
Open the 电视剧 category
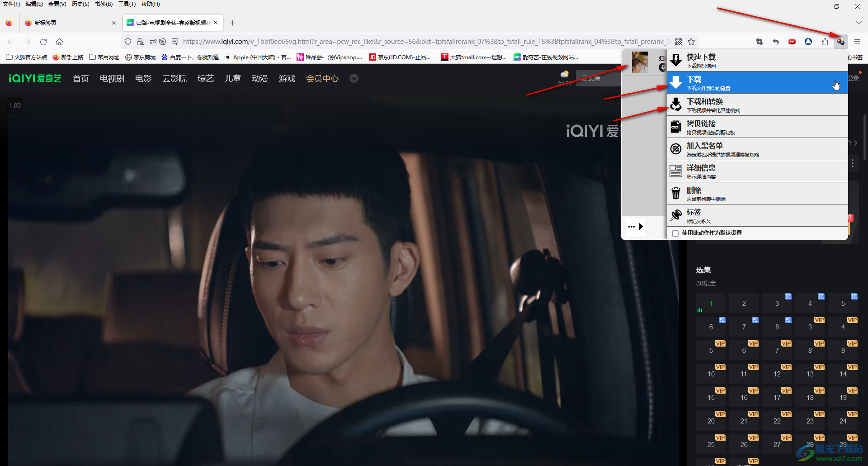pos(112,78)
